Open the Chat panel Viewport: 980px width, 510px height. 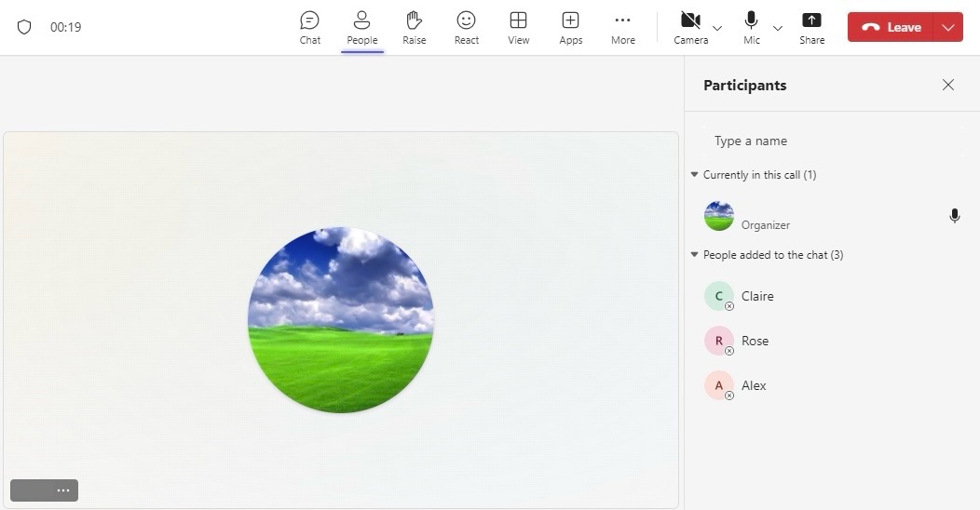click(x=309, y=28)
